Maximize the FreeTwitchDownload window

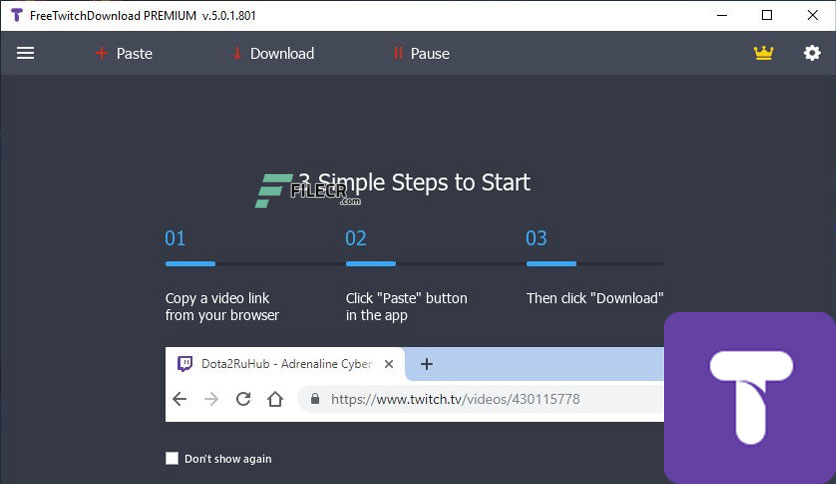[767, 15]
